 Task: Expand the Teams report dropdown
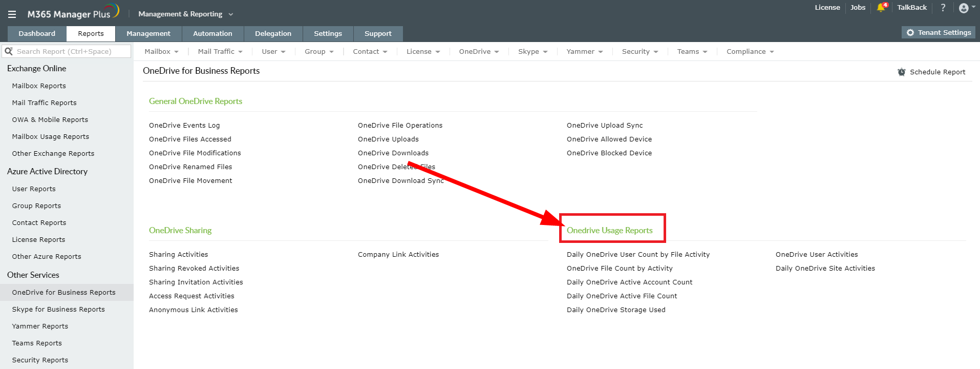click(692, 52)
